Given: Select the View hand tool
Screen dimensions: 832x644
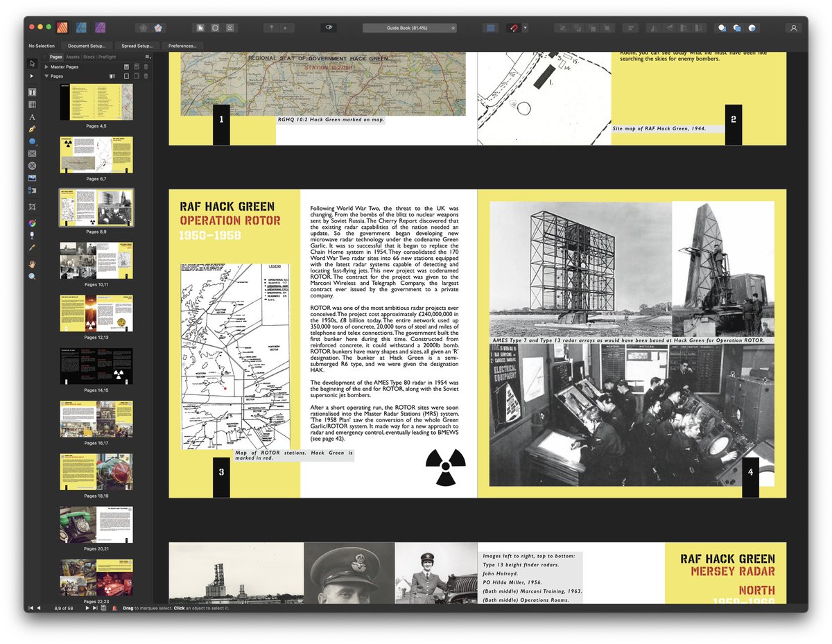Looking at the screenshot, I should click(32, 264).
